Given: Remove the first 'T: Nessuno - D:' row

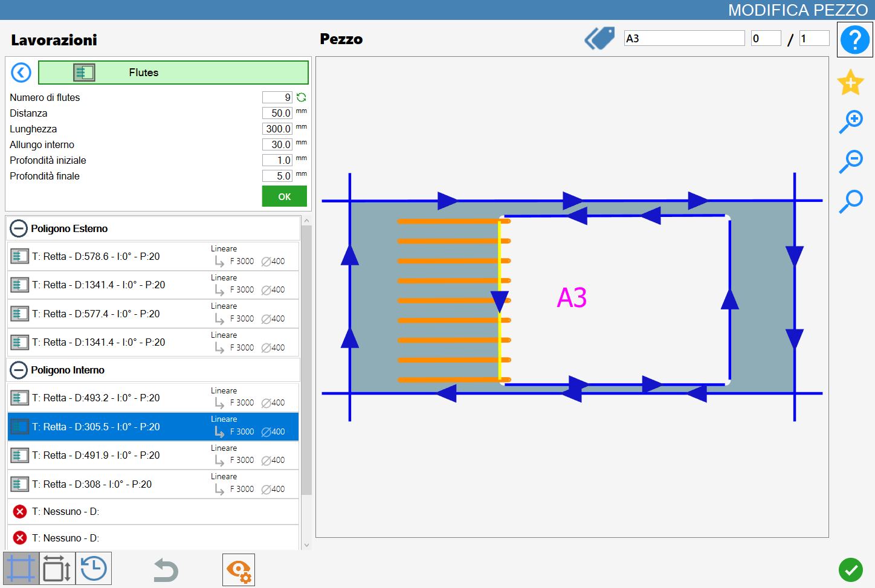Looking at the screenshot, I should [x=20, y=512].
